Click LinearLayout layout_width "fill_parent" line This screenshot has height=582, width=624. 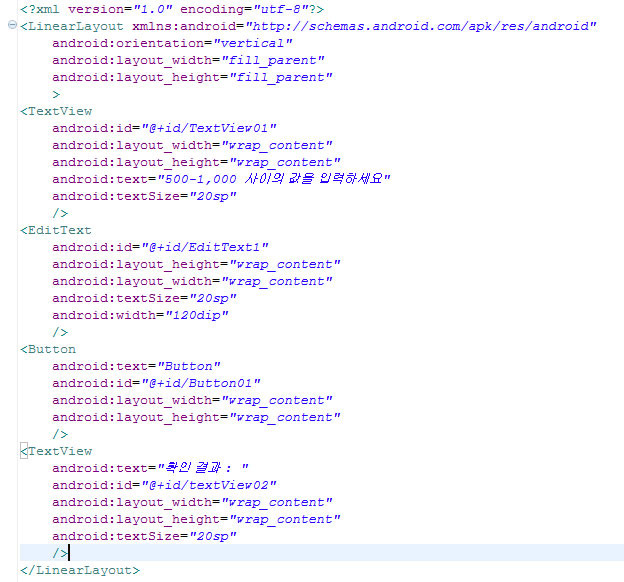tap(188, 60)
